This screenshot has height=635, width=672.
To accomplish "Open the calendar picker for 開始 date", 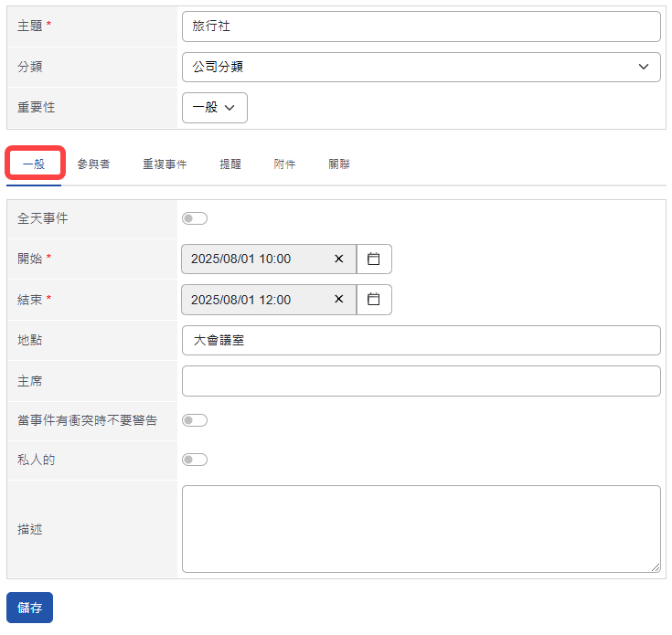I will click(373, 259).
